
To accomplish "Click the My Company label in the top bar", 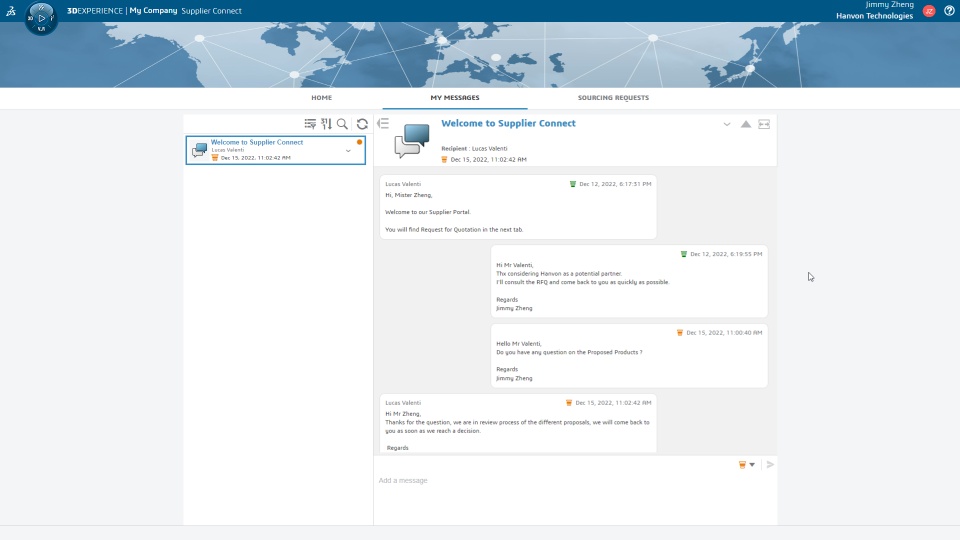I will 153,10.
